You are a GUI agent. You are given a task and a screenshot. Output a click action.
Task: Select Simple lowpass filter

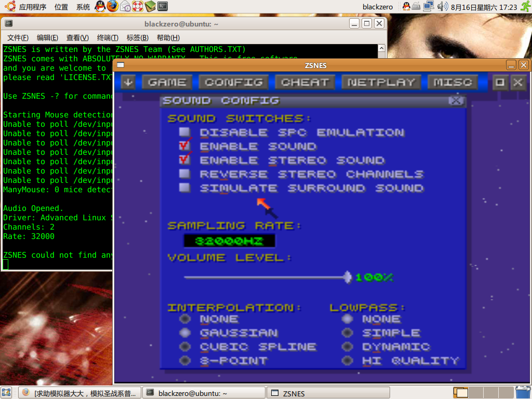pos(347,333)
